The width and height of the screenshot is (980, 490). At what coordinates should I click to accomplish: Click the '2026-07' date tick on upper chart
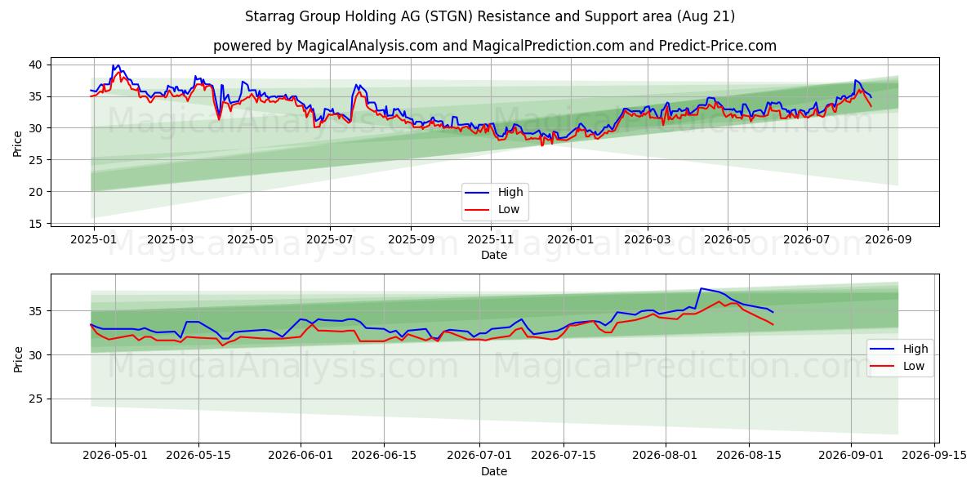click(806, 239)
